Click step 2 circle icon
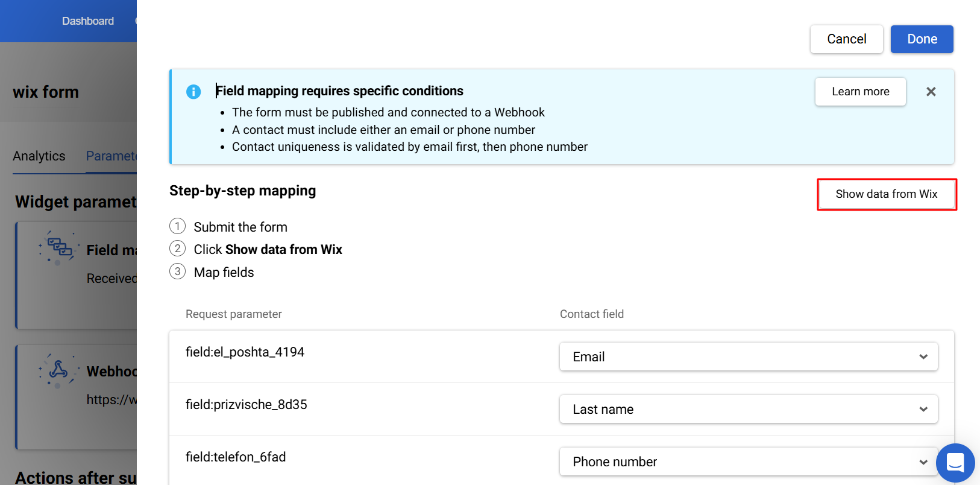 point(177,249)
